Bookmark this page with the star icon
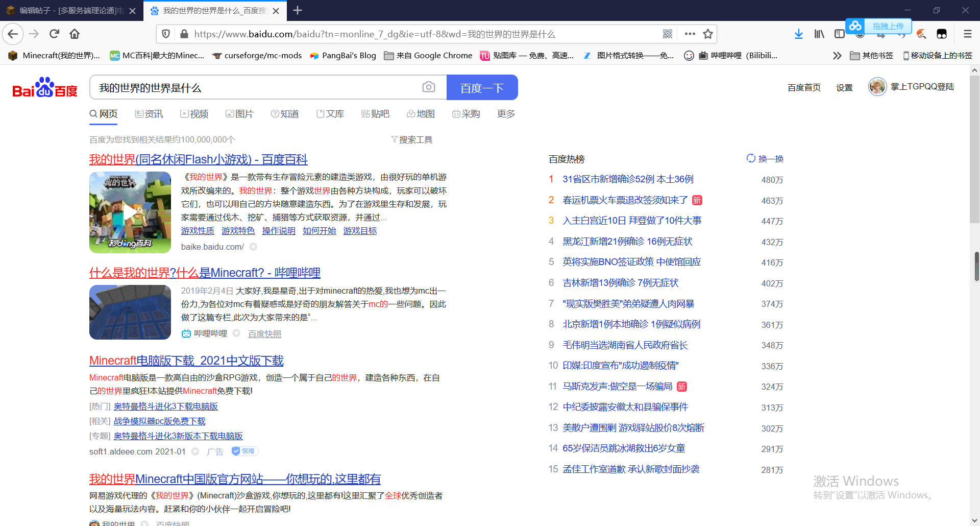 click(x=708, y=34)
